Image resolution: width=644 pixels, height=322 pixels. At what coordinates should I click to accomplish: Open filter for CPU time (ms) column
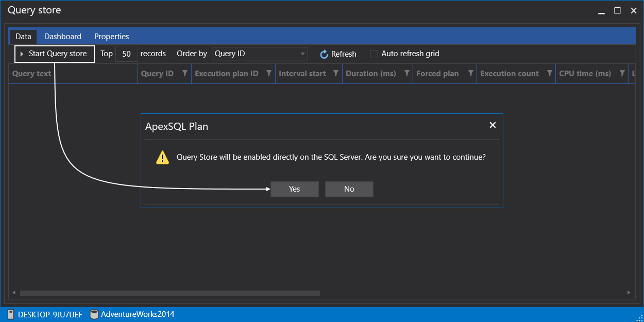[622, 74]
